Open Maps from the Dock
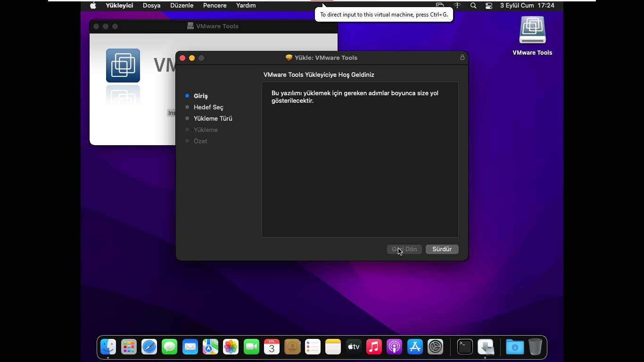 (x=210, y=347)
